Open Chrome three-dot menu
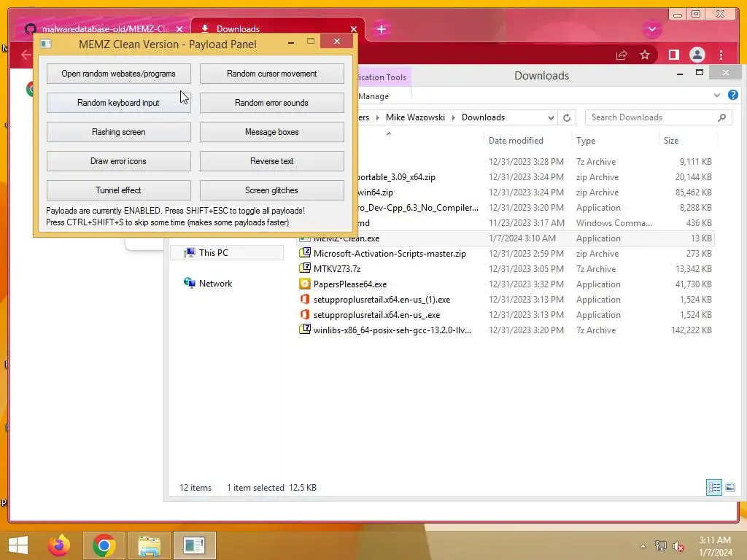The image size is (747, 560). pos(721,55)
